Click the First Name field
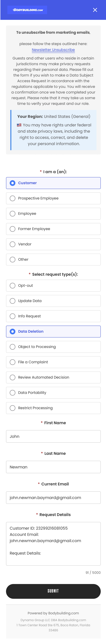106x644 pixels. click(x=53, y=436)
